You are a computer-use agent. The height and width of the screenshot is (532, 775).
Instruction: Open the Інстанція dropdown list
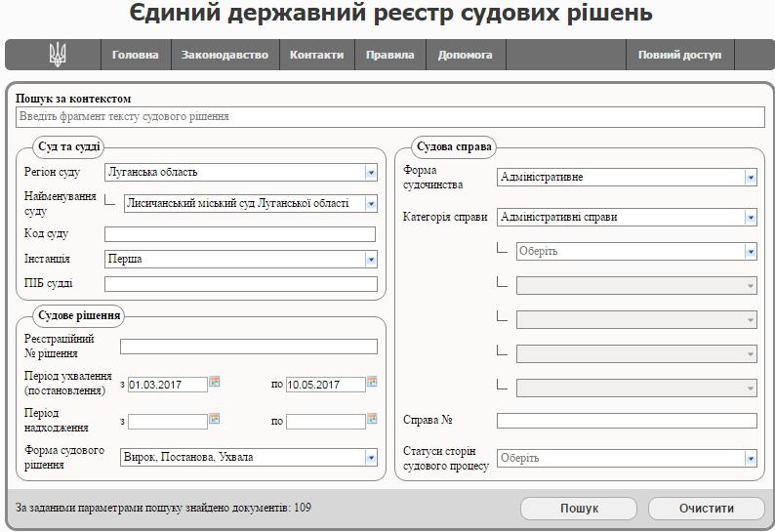point(371,260)
